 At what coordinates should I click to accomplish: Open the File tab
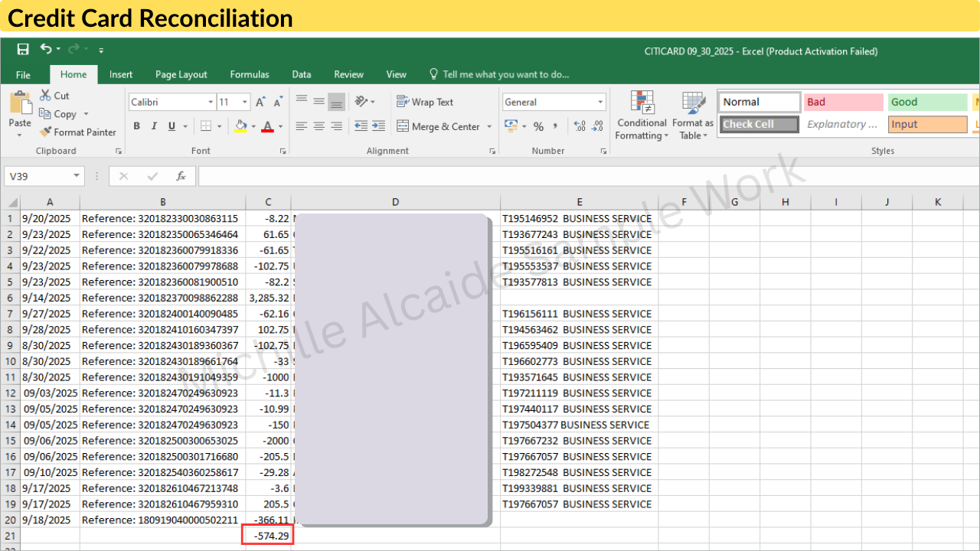24,74
